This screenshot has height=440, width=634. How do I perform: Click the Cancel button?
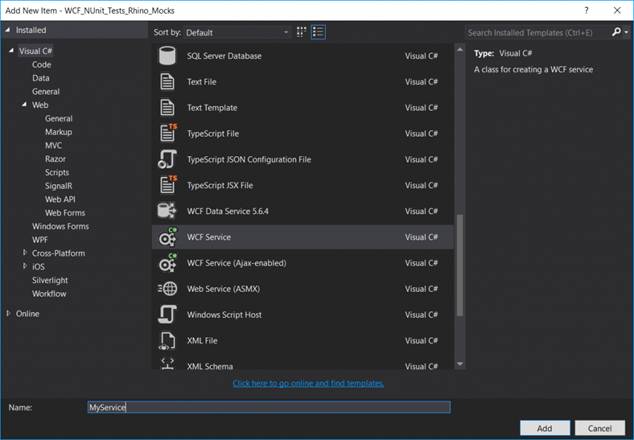600,428
